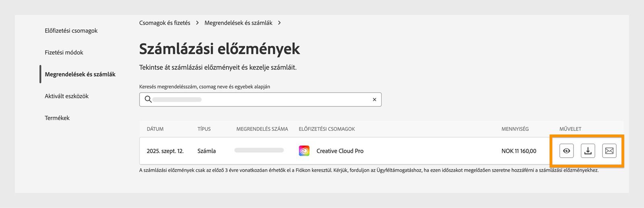Click the Számla type cell
The height and width of the screenshot is (208, 644).
click(206, 151)
